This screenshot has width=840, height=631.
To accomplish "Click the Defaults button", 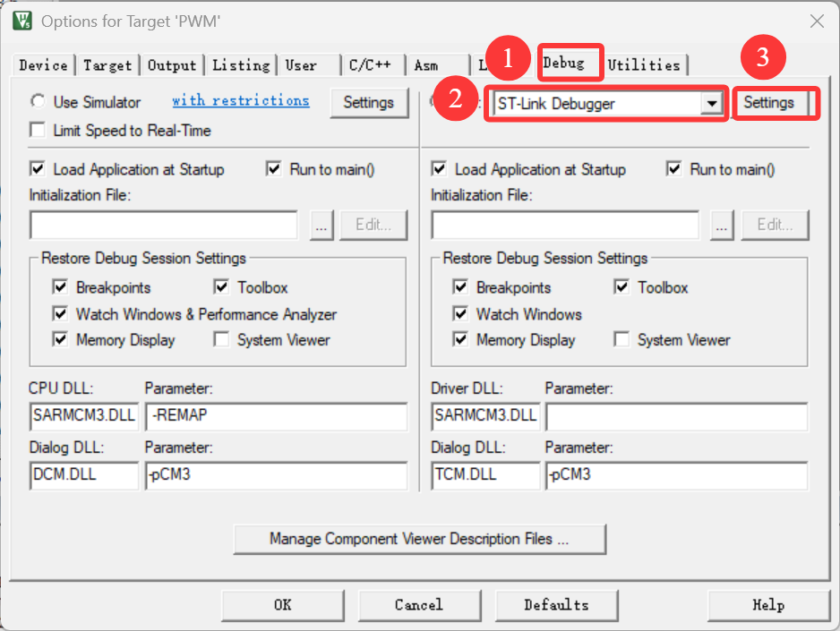I will tap(556, 605).
